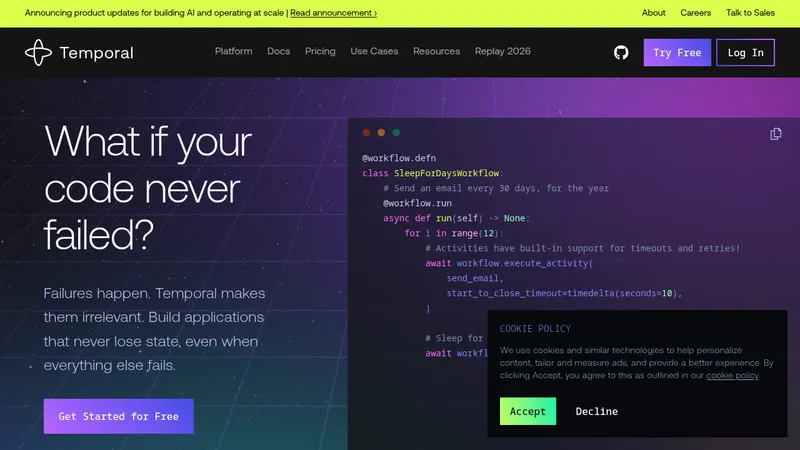Viewport: 800px width, 450px height.
Task: Click Get Started for Free button
Action: point(118,416)
